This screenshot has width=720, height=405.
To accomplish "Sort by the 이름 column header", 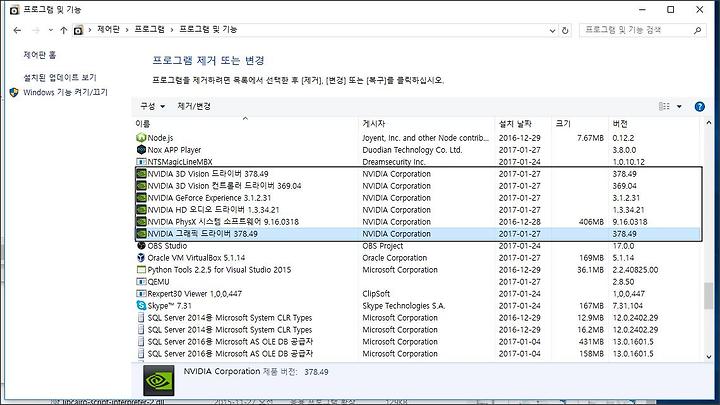I will [246, 124].
